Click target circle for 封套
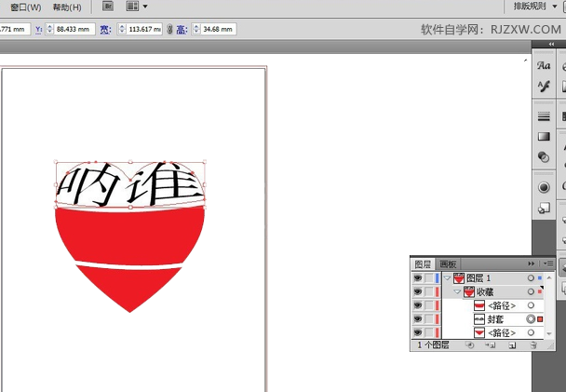This screenshot has height=392, width=566. click(x=531, y=319)
